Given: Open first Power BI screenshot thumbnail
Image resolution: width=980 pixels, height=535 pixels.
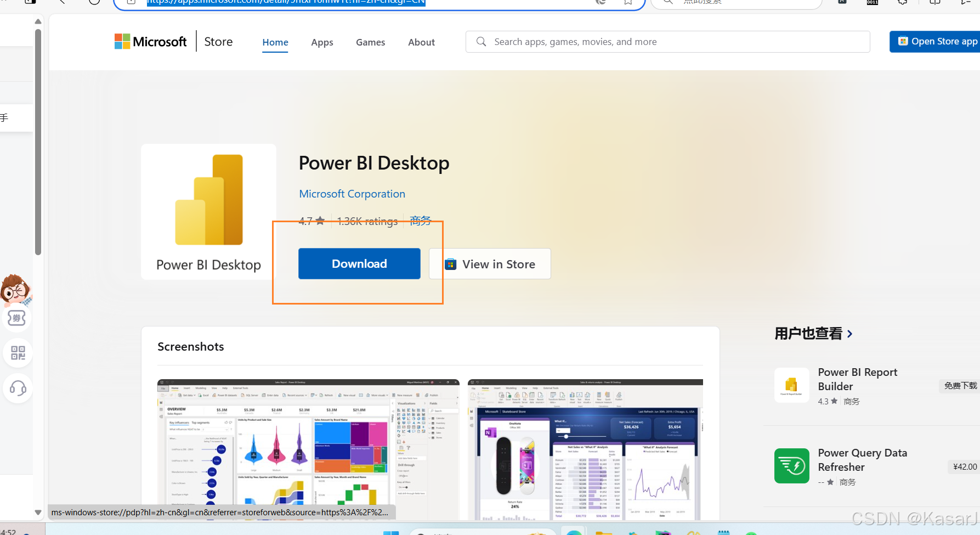Looking at the screenshot, I should tap(308, 449).
